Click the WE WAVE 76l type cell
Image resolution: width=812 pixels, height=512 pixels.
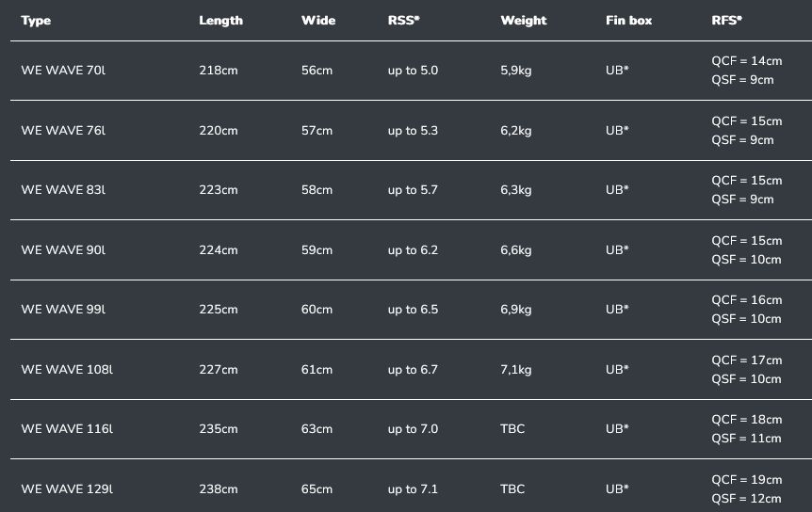(x=63, y=130)
